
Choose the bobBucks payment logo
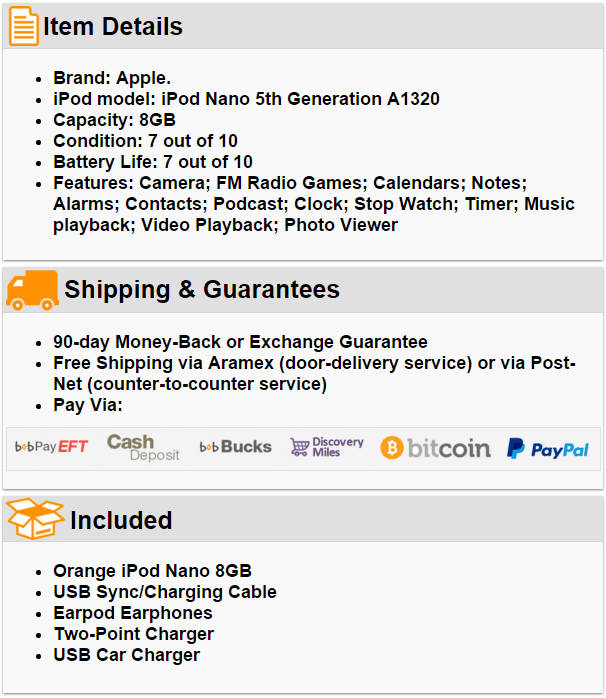235,447
